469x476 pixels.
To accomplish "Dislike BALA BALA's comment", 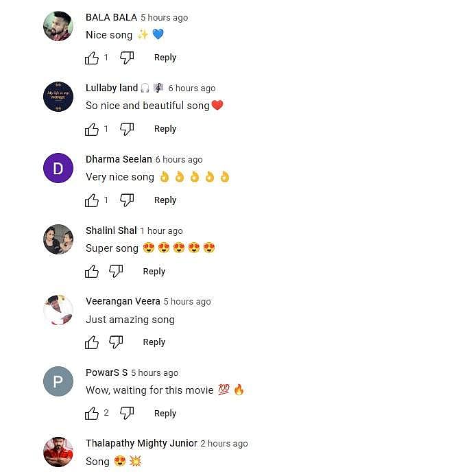I will click(x=127, y=58).
